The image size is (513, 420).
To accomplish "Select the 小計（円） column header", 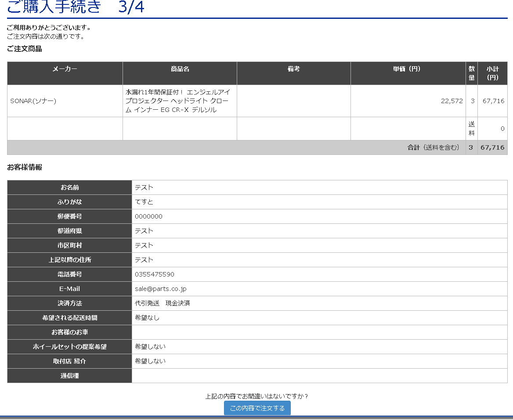I will click(x=492, y=73).
